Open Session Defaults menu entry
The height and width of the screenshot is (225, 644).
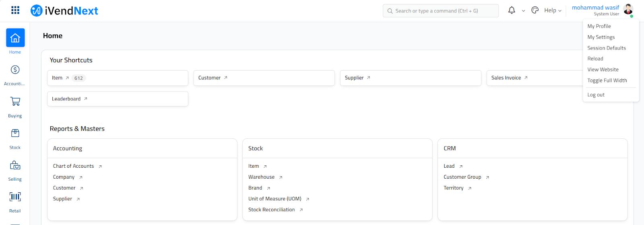(607, 48)
